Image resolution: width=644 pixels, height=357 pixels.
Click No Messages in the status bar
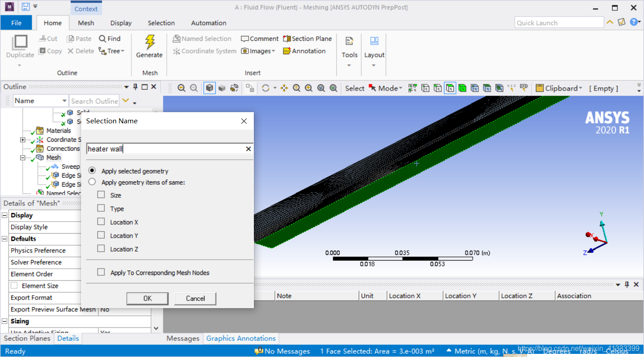pyautogui.click(x=283, y=351)
